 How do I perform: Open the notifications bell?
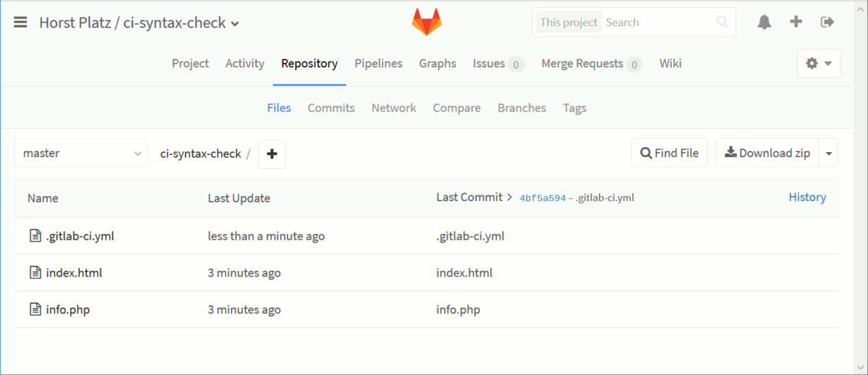click(764, 22)
